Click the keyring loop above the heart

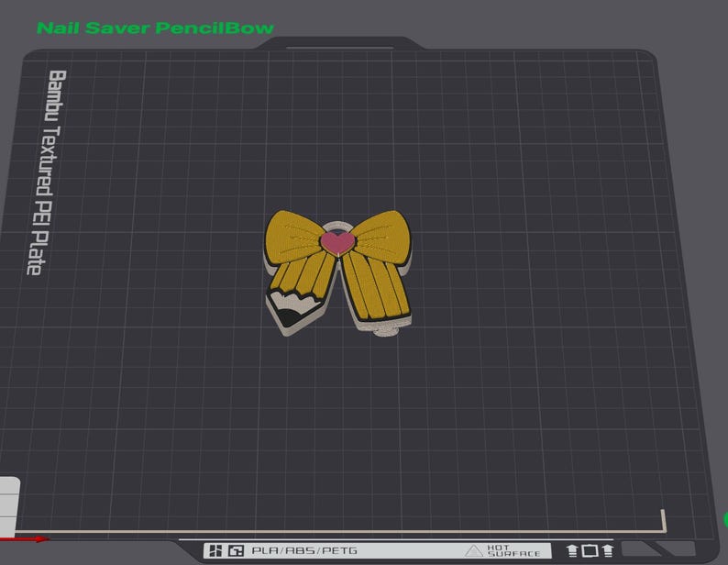pos(337,226)
